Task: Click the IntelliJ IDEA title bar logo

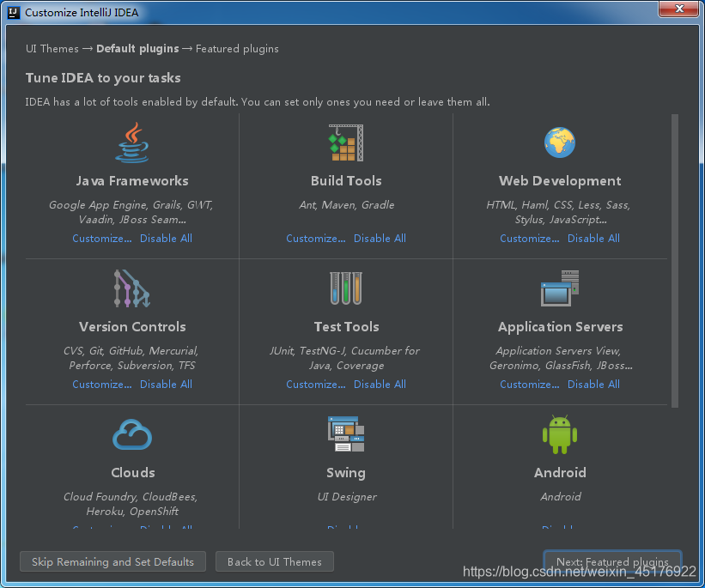Action: 14,12
